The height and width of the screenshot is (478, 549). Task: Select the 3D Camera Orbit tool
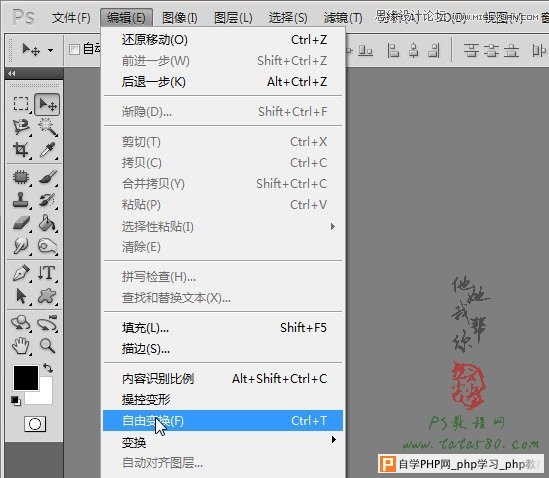[48, 323]
